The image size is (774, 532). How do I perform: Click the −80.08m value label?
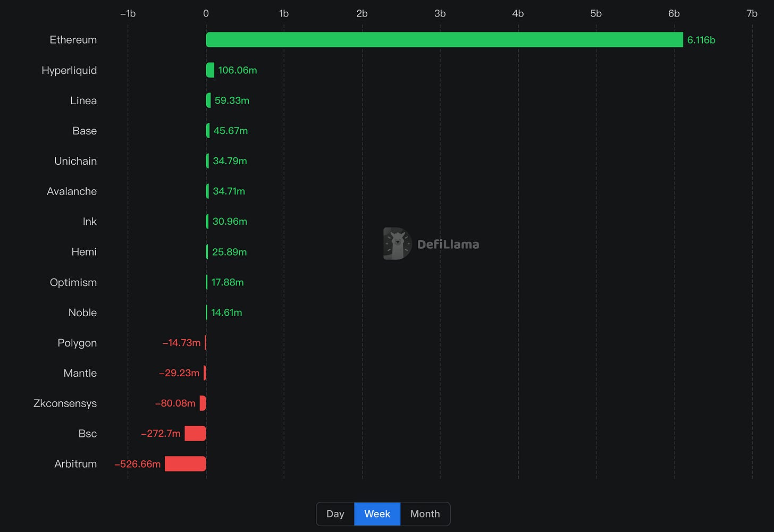(x=175, y=403)
